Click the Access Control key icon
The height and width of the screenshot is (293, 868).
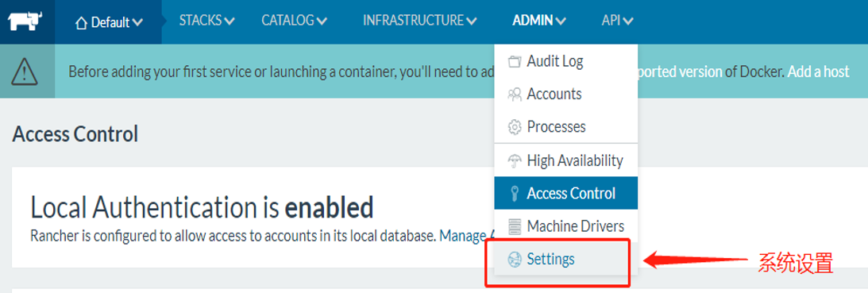tap(515, 193)
